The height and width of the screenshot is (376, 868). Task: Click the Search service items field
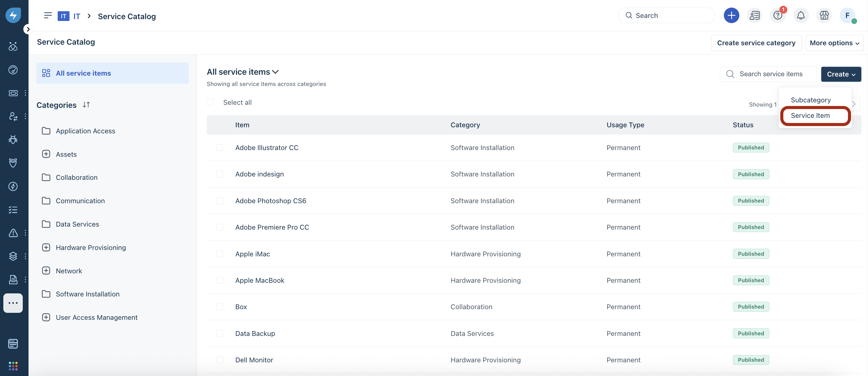[x=771, y=74]
